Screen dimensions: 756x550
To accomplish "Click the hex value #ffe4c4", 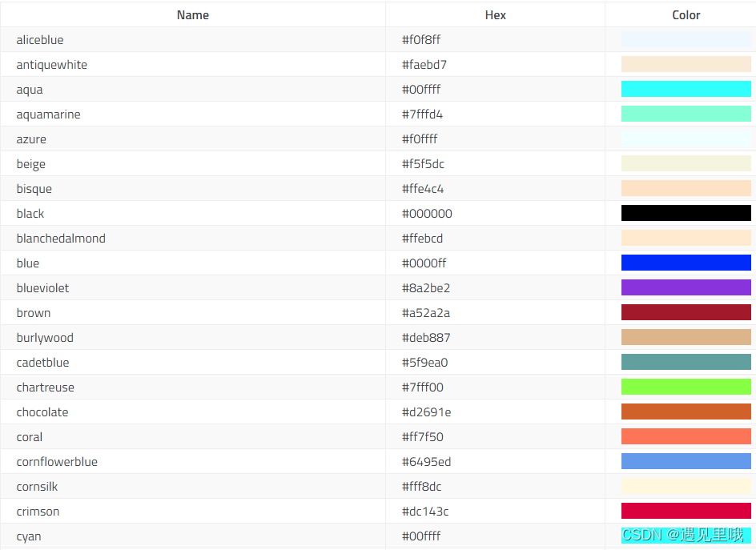I will coord(423,188).
